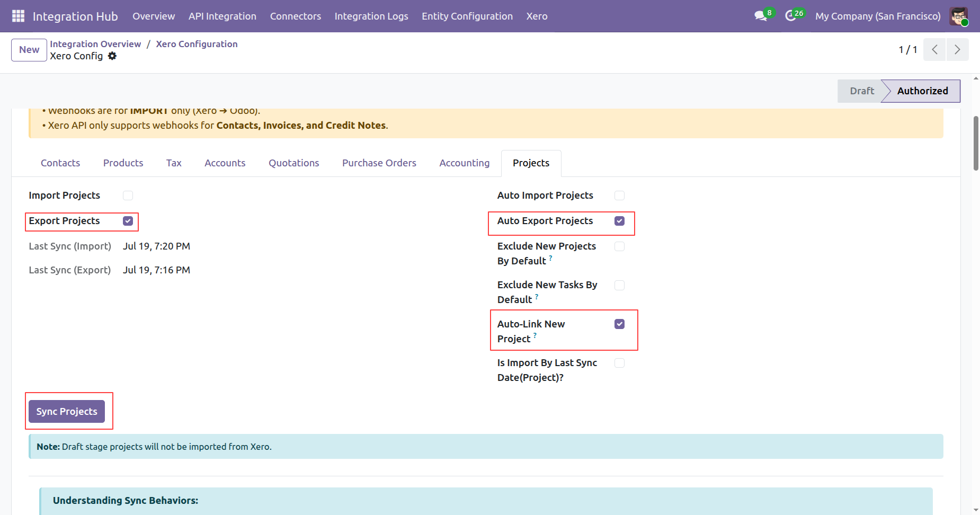Open the Entity Configuration menu
The width and height of the screenshot is (980, 515).
tap(467, 16)
